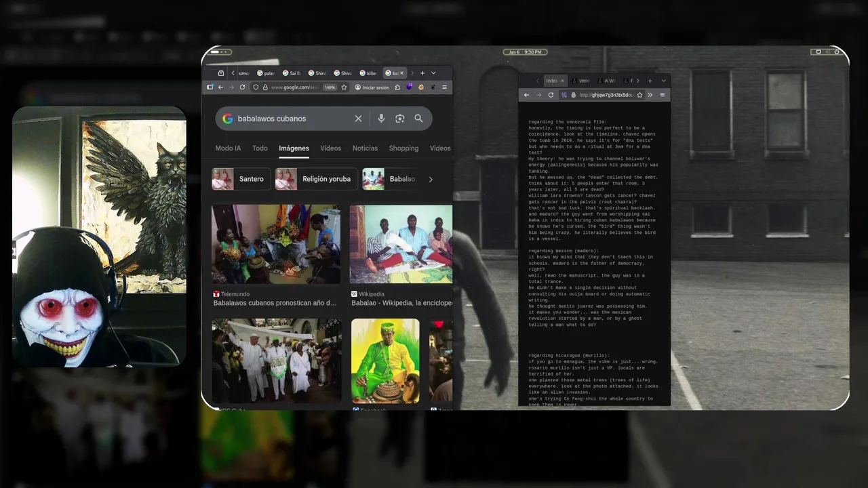The width and height of the screenshot is (868, 488).
Task: Open image of white-clothed procession
Action: tap(277, 361)
